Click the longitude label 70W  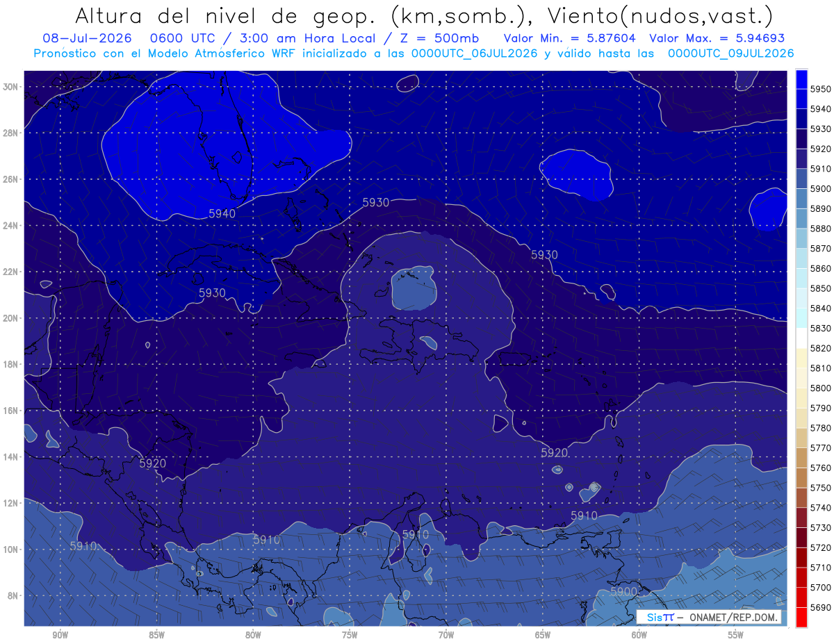pos(446,635)
